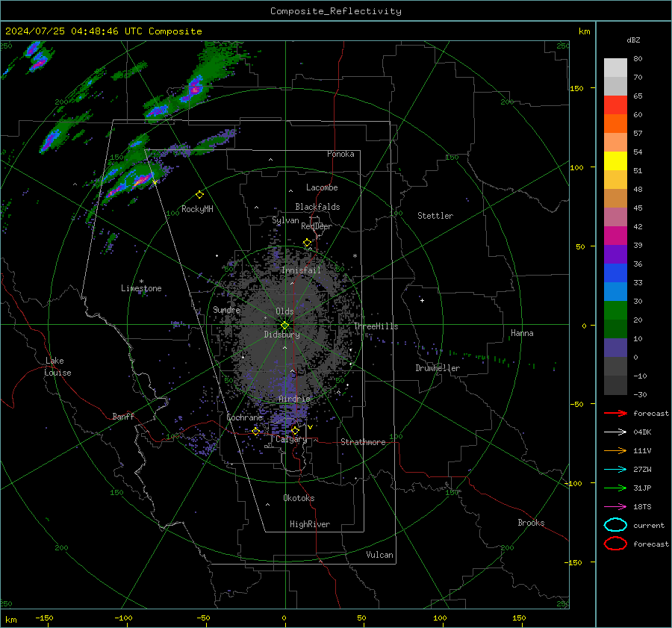Click the yellow radar-site diamond at map center

[284, 326]
